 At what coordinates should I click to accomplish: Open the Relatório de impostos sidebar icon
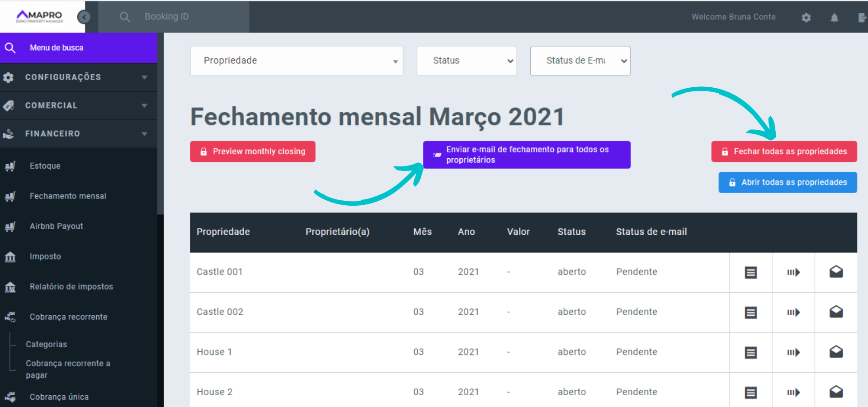[x=10, y=287]
